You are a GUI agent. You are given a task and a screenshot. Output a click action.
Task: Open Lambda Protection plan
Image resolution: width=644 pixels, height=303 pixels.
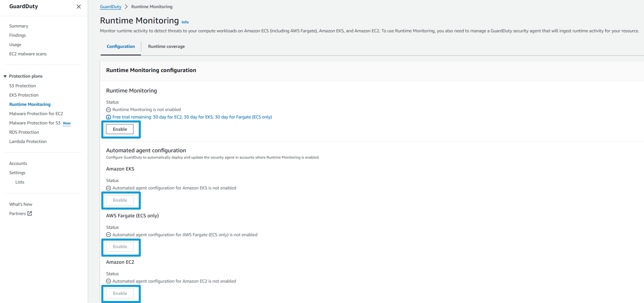point(28,141)
